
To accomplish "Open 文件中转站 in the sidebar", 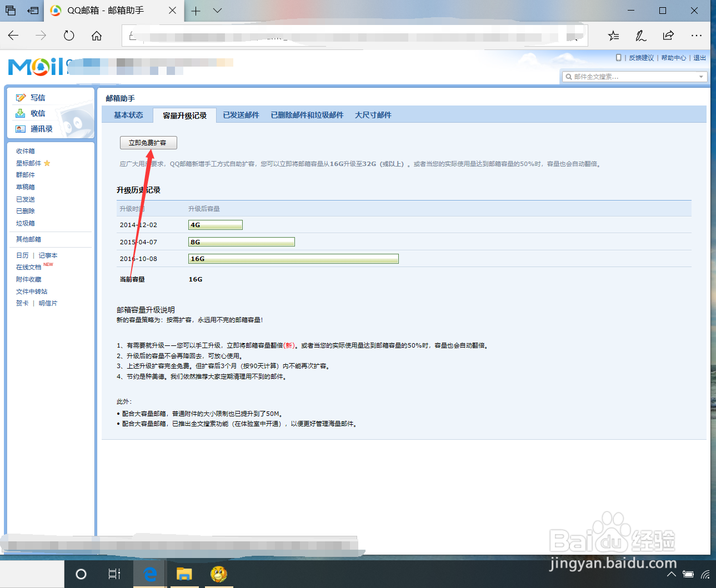I will pyautogui.click(x=32, y=292).
